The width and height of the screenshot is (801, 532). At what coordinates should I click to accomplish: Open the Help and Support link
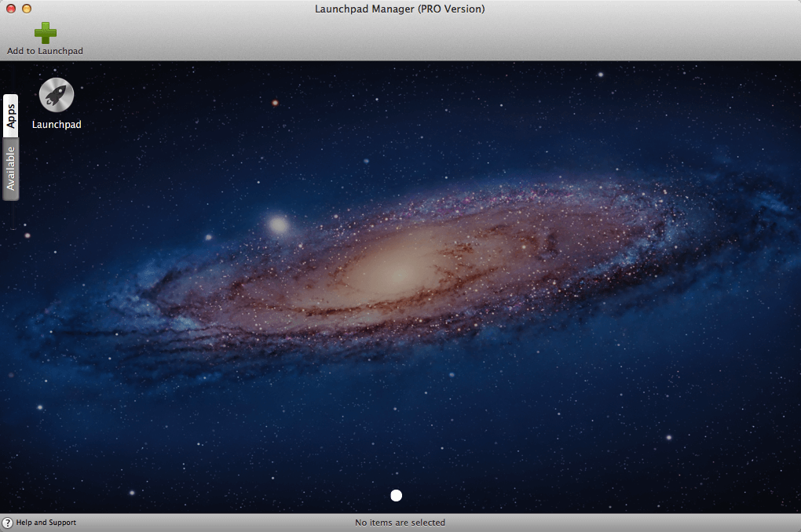46,523
